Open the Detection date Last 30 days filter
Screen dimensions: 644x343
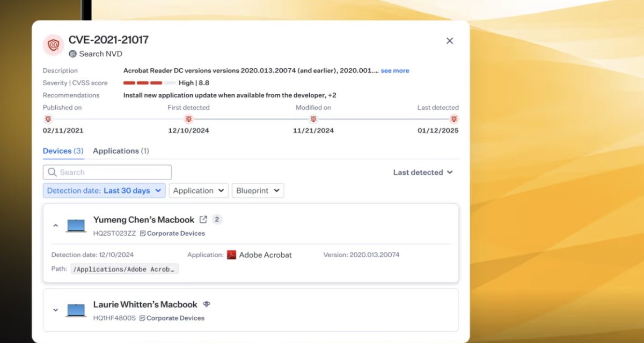click(x=104, y=191)
